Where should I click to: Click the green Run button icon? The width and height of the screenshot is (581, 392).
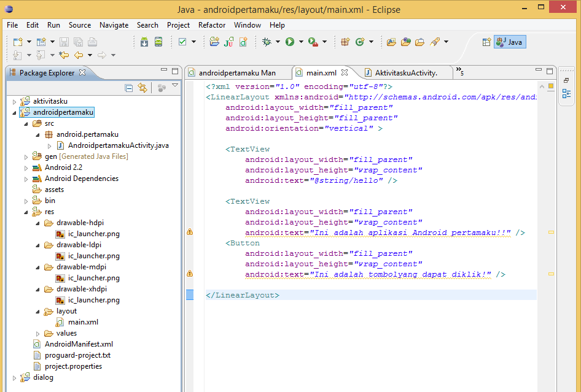tap(290, 42)
